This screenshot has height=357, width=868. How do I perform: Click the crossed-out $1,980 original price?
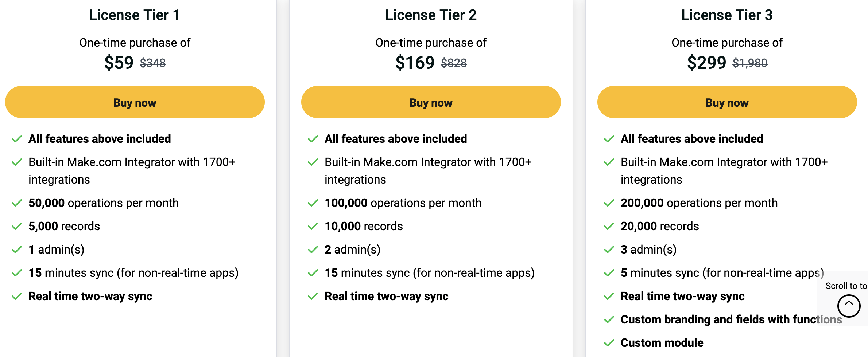pyautogui.click(x=750, y=63)
